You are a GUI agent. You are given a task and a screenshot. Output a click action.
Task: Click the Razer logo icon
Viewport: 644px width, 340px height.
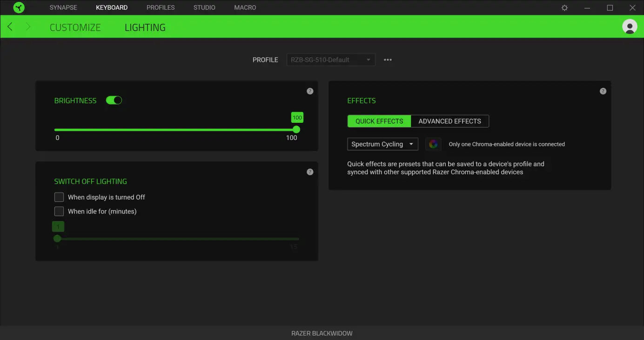[x=19, y=7]
